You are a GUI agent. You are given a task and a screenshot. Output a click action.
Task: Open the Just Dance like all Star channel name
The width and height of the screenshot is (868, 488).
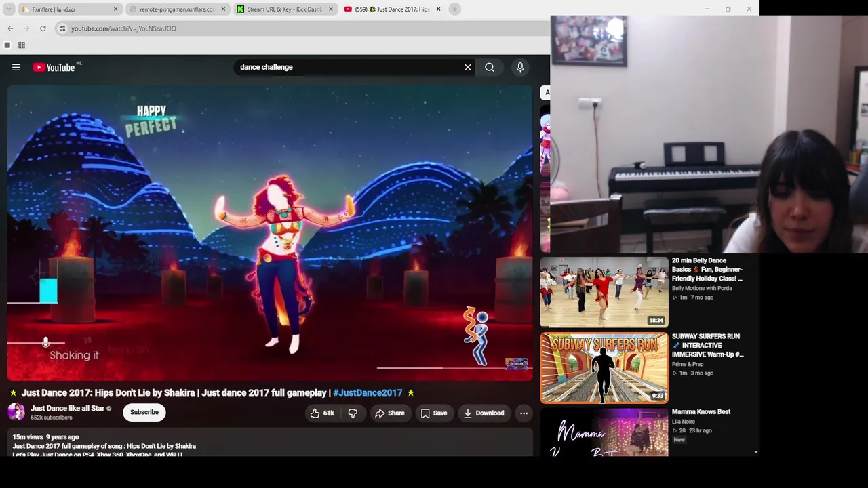pyautogui.click(x=67, y=408)
